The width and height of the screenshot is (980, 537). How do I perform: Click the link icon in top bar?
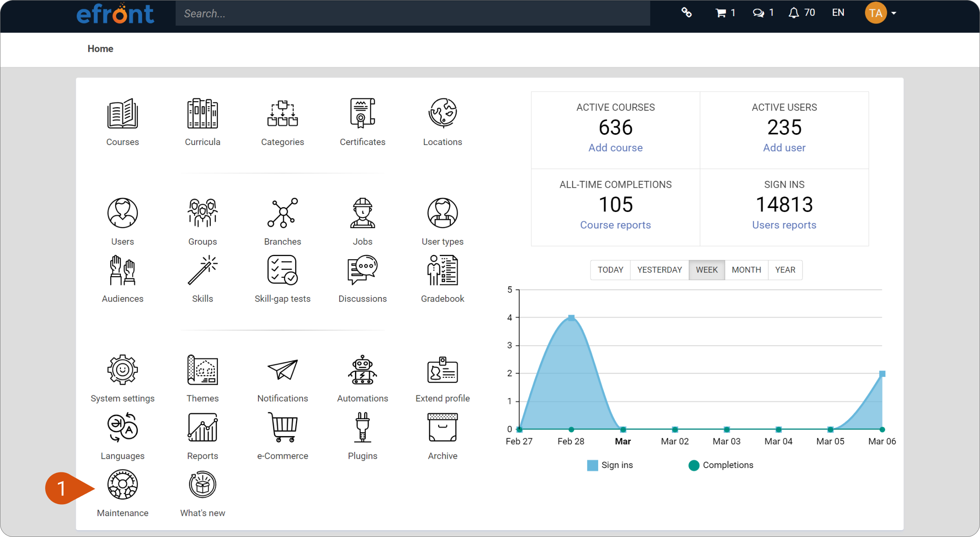686,13
